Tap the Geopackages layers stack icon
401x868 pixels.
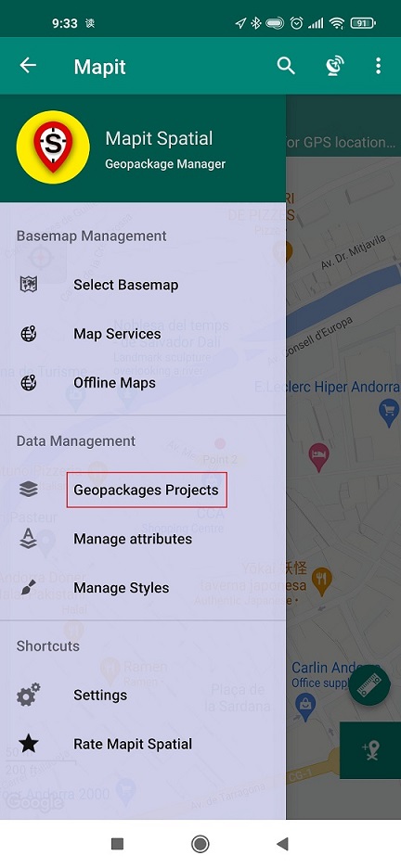pos(28,490)
